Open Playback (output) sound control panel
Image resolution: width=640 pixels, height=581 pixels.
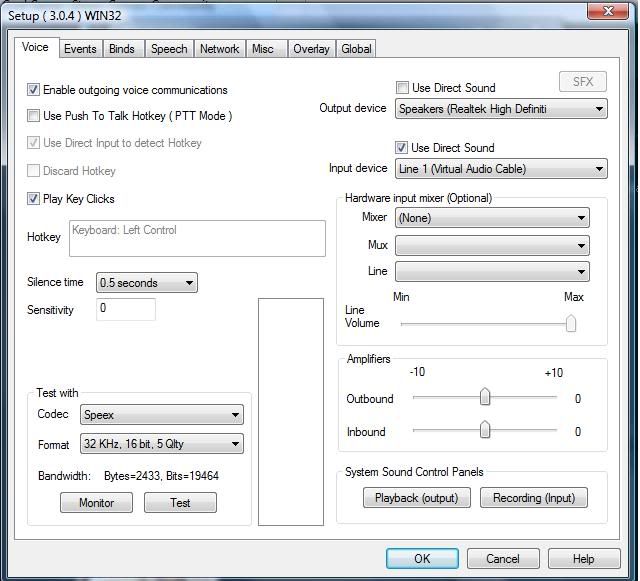[416, 498]
